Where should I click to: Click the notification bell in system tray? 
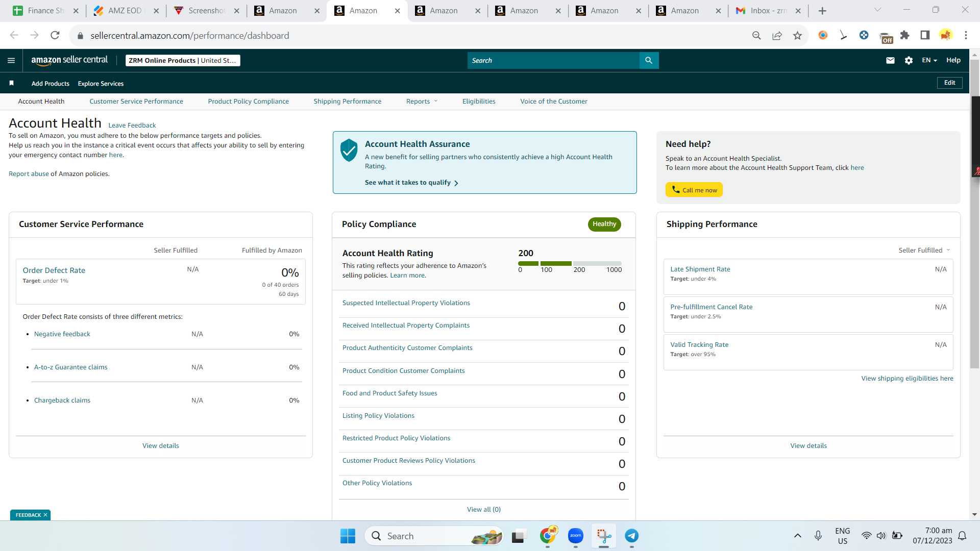pyautogui.click(x=962, y=536)
